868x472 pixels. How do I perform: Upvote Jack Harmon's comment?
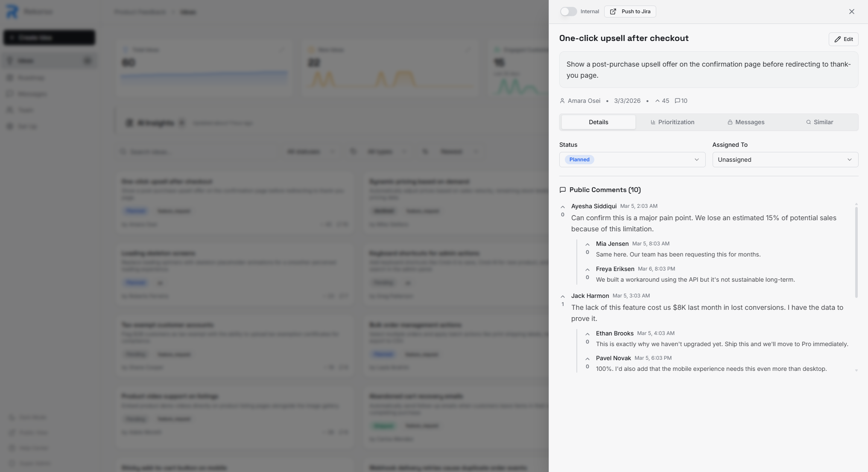pyautogui.click(x=563, y=296)
